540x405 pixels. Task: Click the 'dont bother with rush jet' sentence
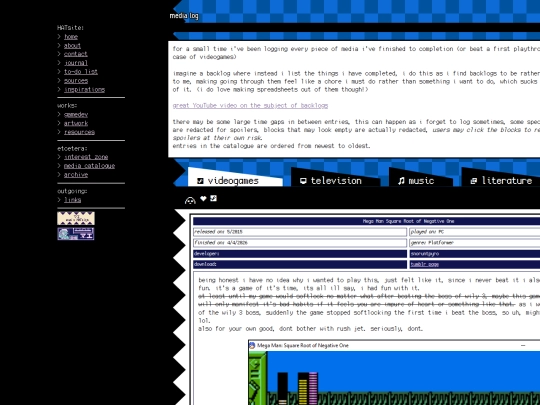pyautogui.click(x=310, y=329)
